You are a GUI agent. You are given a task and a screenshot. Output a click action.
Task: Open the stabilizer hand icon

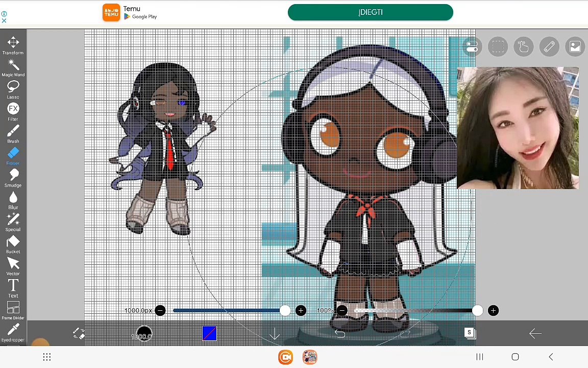[x=524, y=47]
